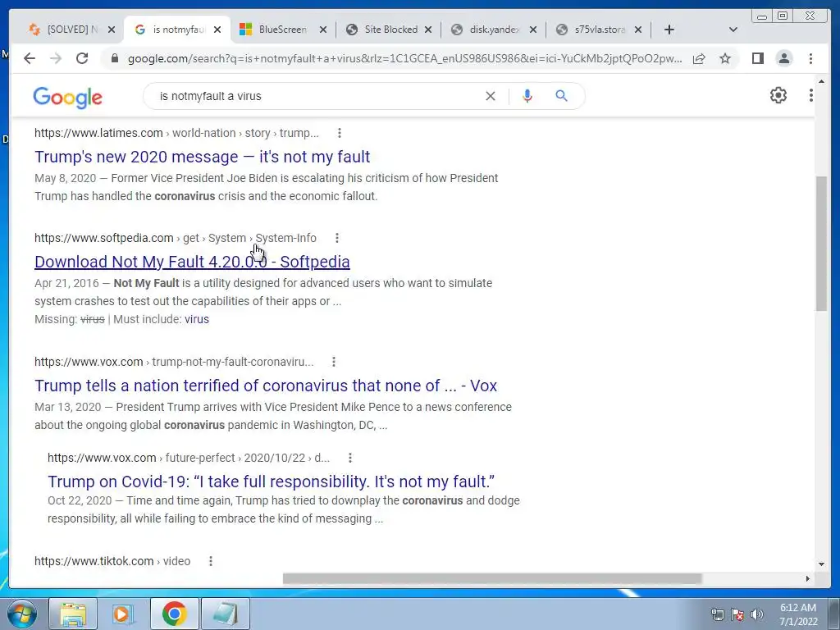The image size is (840, 630).
Task: Open options for the softpedia.com result
Action: coord(336,238)
